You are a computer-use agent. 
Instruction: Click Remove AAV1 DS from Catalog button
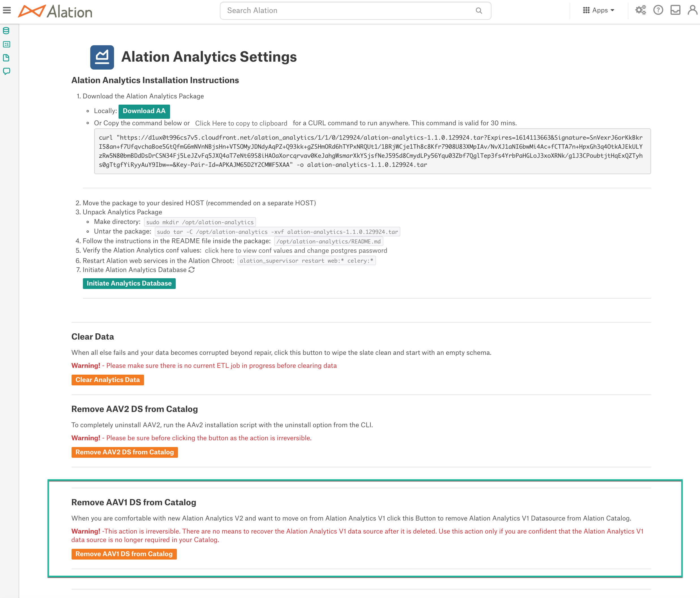[124, 554]
